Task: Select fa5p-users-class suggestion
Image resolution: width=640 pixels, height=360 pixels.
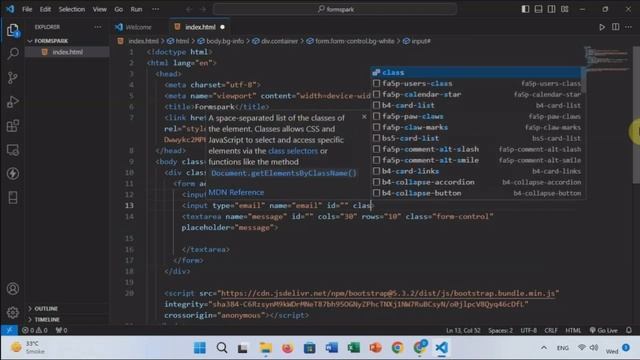Action: 477,83
